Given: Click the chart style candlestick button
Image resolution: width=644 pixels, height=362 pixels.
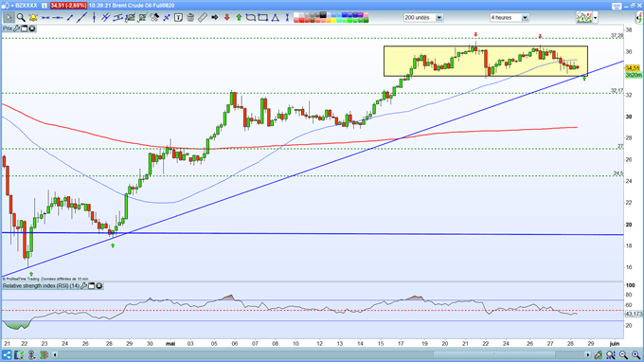Looking at the screenshot, I should (x=584, y=18).
